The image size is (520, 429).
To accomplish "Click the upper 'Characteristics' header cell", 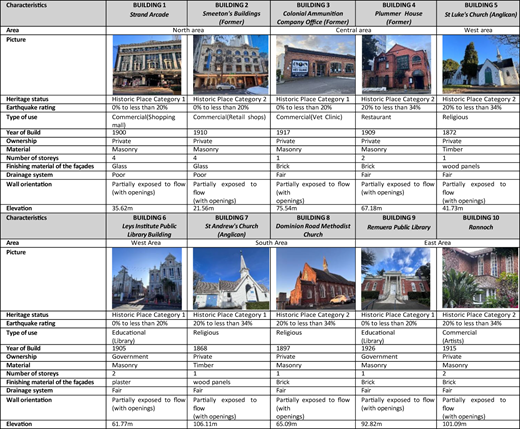I will (x=53, y=13).
